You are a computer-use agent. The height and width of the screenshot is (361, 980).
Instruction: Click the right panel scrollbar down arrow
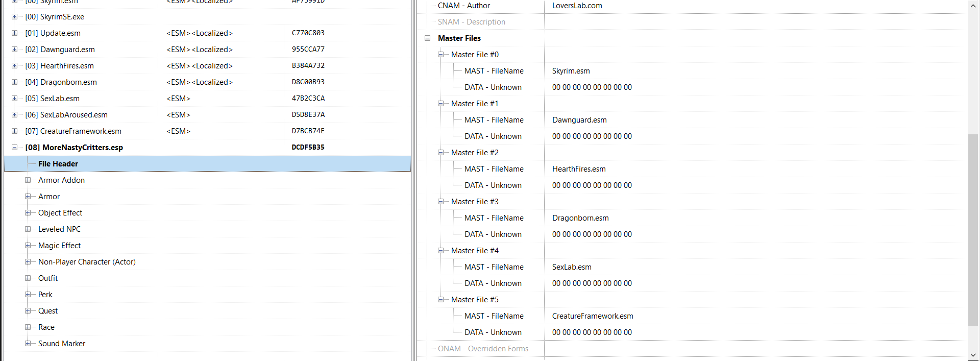pyautogui.click(x=973, y=355)
